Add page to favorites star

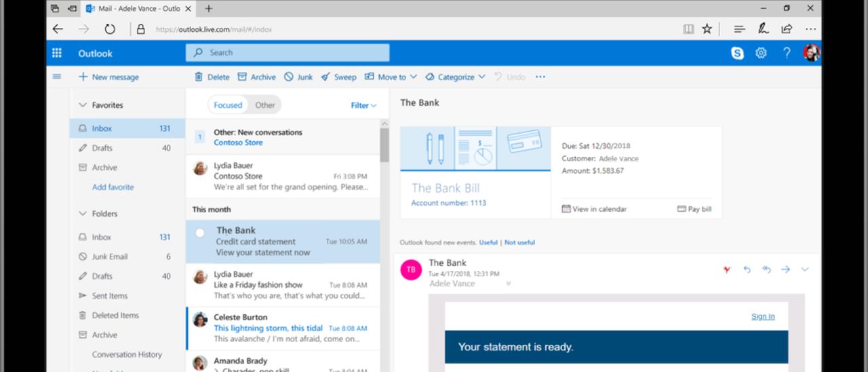tap(707, 29)
